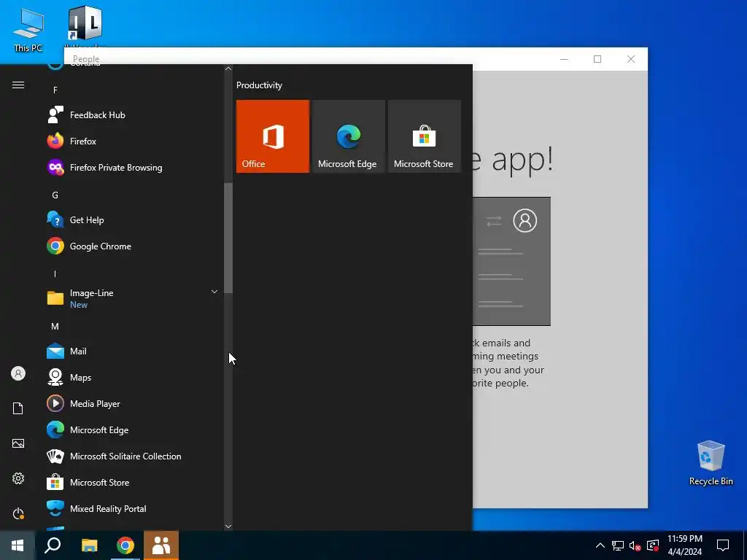Open File Explorer from the taskbar
This screenshot has width=747, height=560.
click(89, 545)
